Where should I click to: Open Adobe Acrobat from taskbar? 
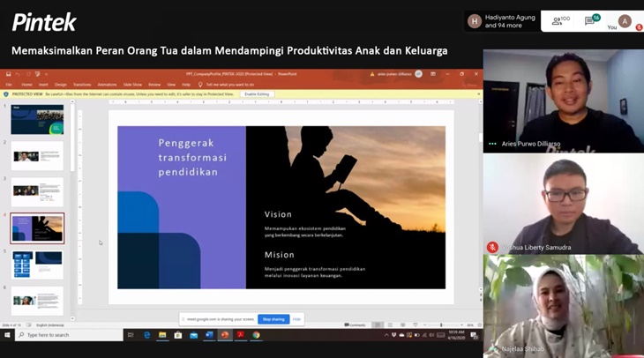click(x=240, y=335)
